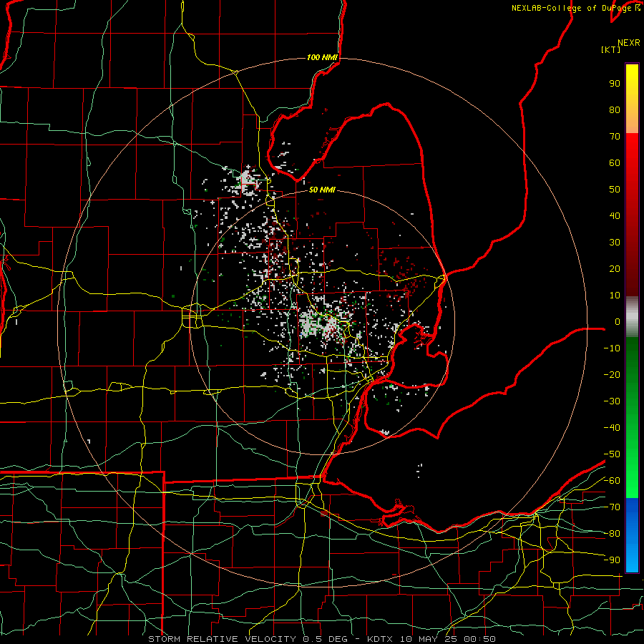
Task: Click the -20 value on velocity scale
Action: pos(612,374)
